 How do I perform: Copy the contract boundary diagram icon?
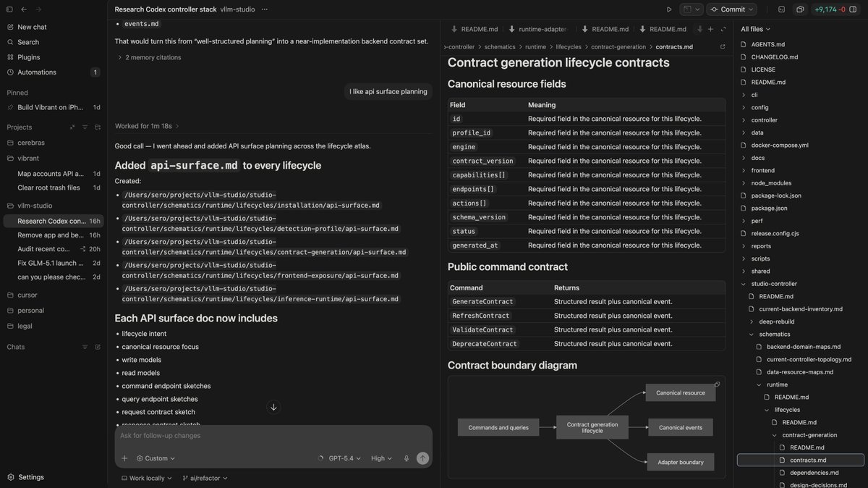(x=717, y=384)
